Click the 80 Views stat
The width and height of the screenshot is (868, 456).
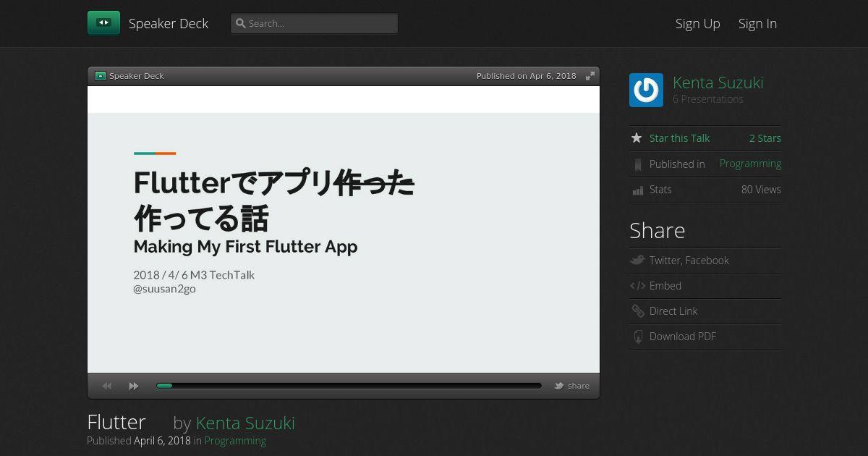(761, 190)
